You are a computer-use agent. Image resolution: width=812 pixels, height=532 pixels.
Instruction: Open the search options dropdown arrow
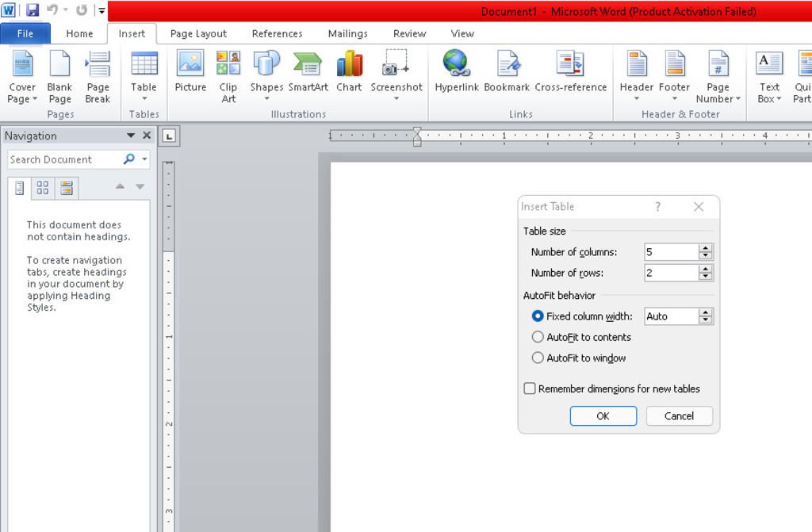click(x=144, y=159)
